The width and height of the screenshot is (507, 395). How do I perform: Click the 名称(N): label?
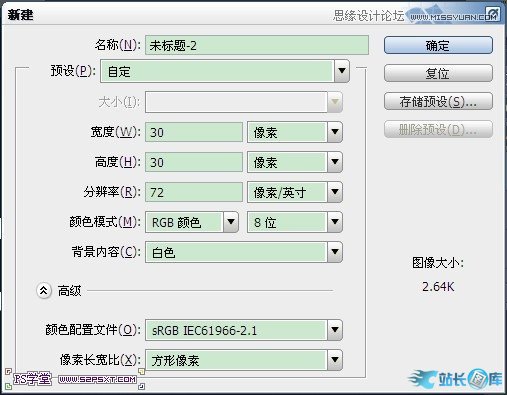coord(118,45)
